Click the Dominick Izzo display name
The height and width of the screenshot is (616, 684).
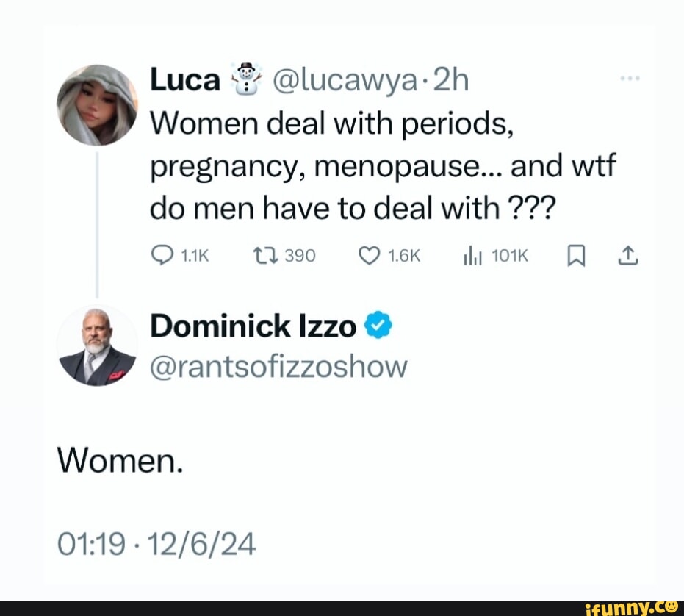pyautogui.click(x=253, y=326)
